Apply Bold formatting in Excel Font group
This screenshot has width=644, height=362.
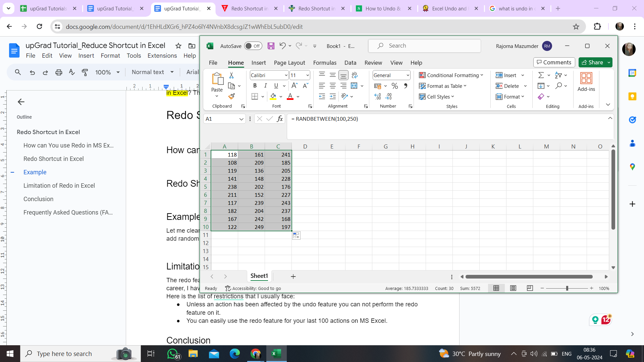[x=255, y=86]
